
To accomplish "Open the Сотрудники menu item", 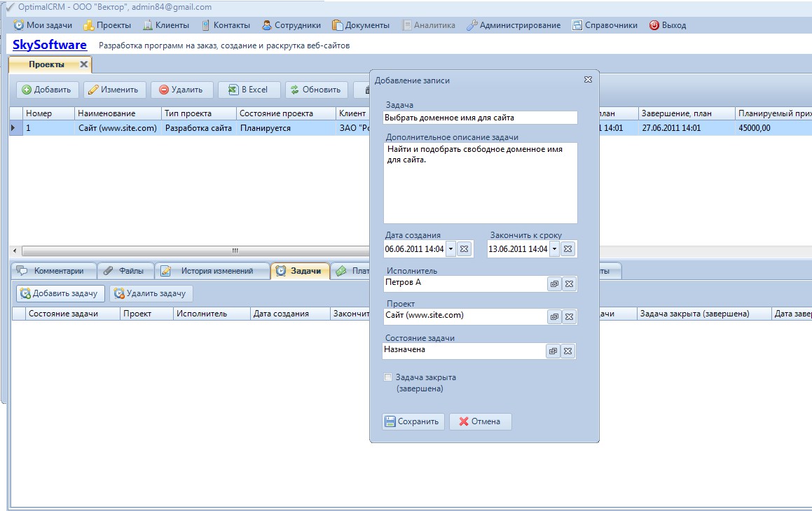I will click(291, 24).
